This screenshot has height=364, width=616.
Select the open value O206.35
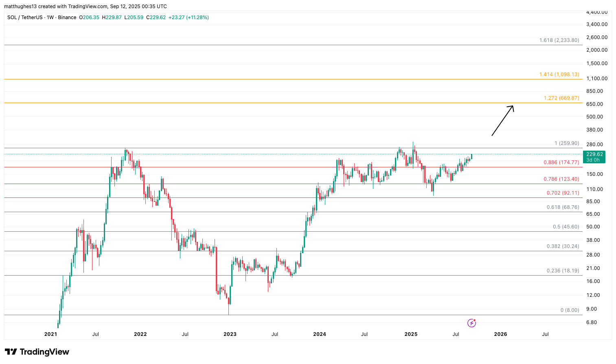tap(89, 18)
